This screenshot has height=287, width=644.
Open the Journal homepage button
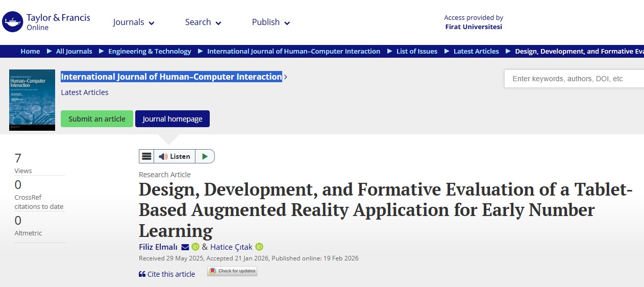tap(172, 119)
